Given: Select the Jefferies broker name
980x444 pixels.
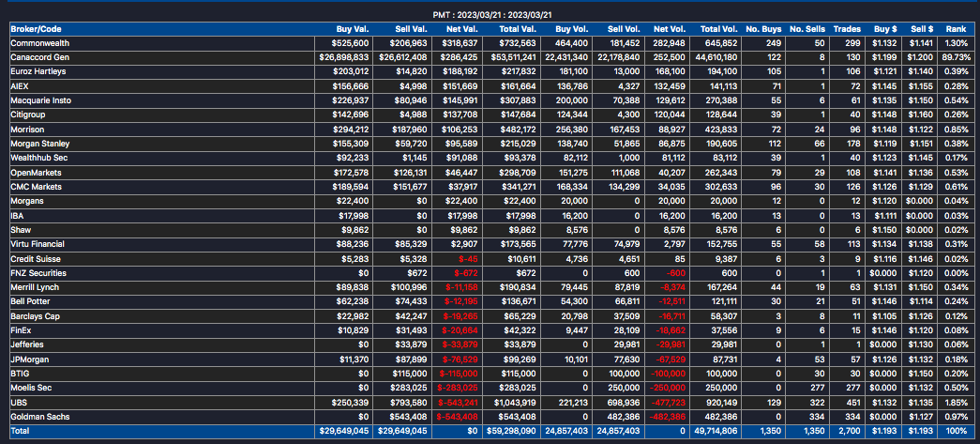Looking at the screenshot, I should (x=27, y=344).
